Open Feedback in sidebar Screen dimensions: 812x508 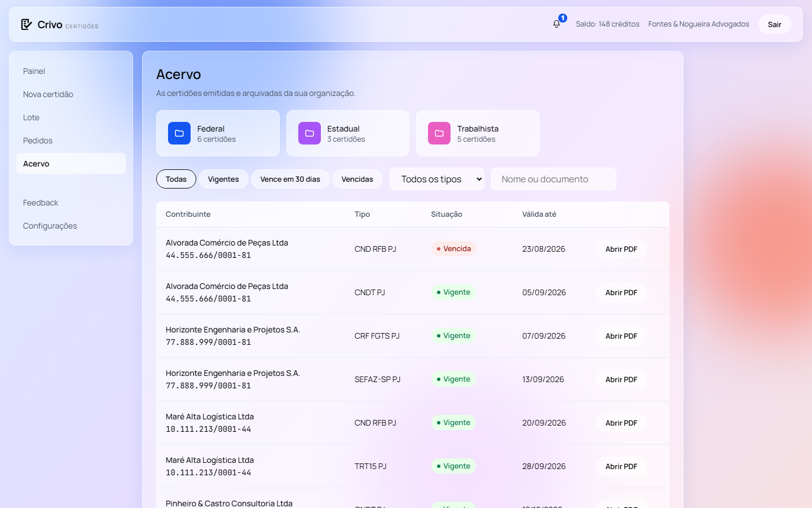[71, 203]
